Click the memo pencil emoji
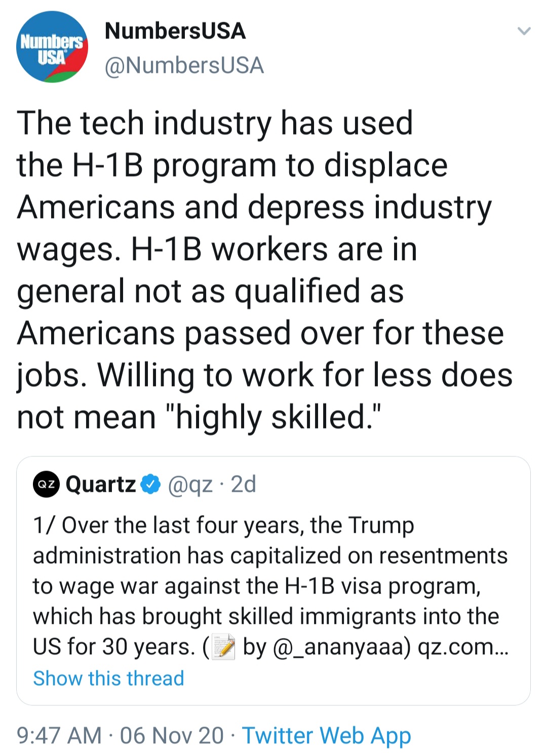 pos(223,647)
